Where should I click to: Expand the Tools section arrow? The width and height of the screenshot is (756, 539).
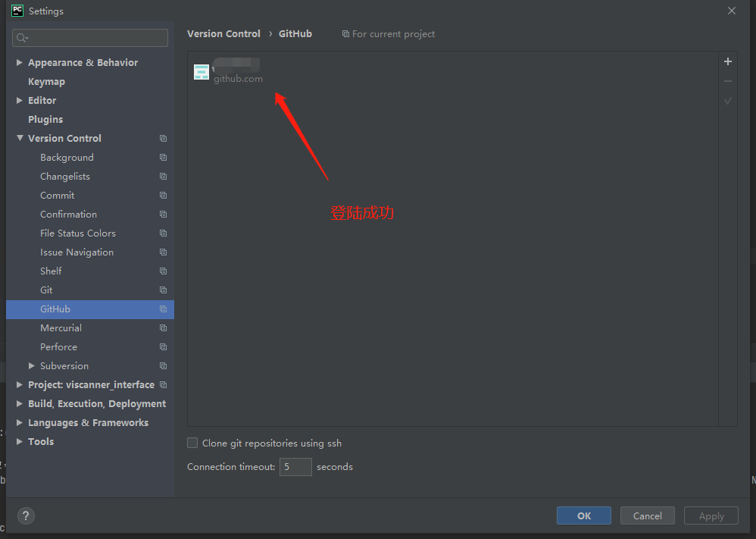click(19, 441)
